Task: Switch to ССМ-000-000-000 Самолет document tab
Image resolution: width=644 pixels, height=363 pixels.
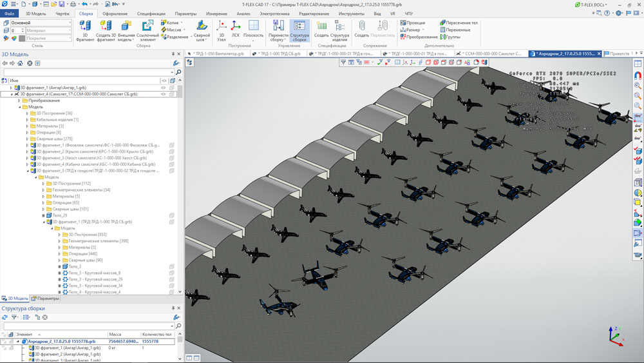Action: point(491,54)
